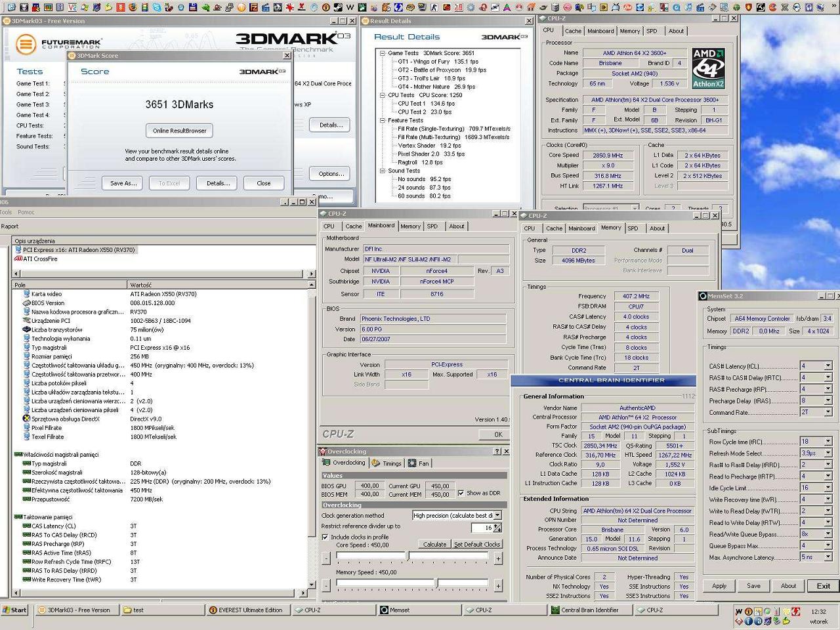
Task: Open Skype from the quick launch bar
Action: pos(157,7)
